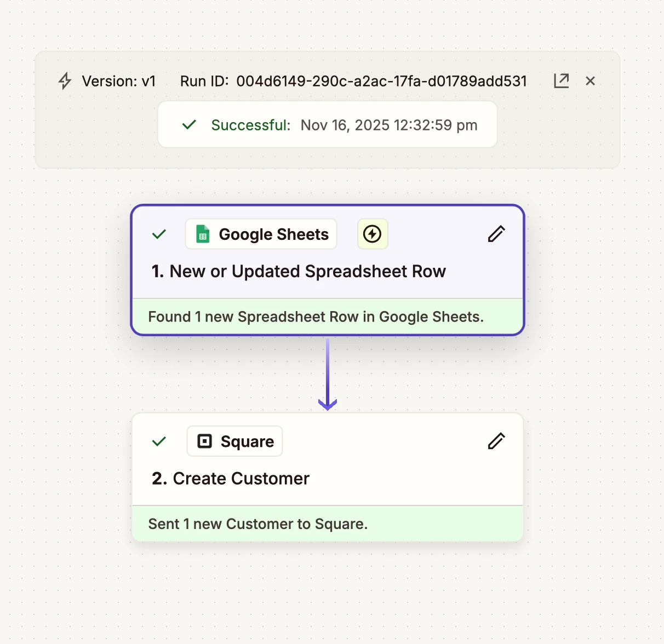The width and height of the screenshot is (664, 644).
Task: Edit the Square step pencil icon
Action: point(496,441)
